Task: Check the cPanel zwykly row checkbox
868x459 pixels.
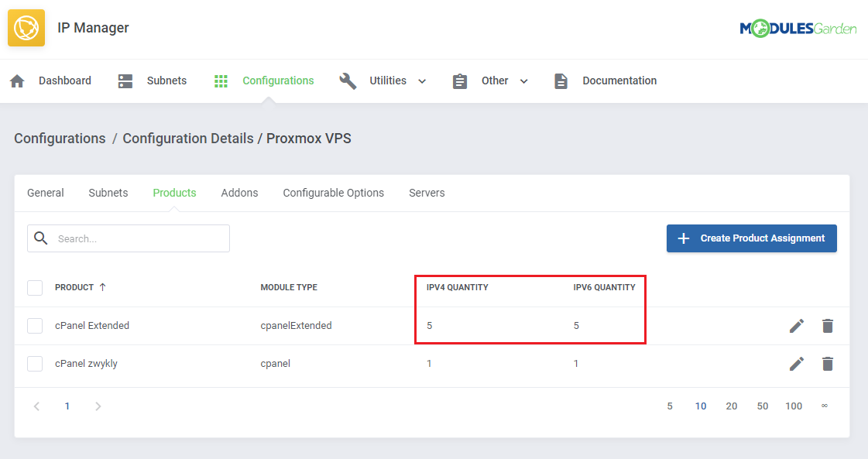Action: tap(35, 364)
